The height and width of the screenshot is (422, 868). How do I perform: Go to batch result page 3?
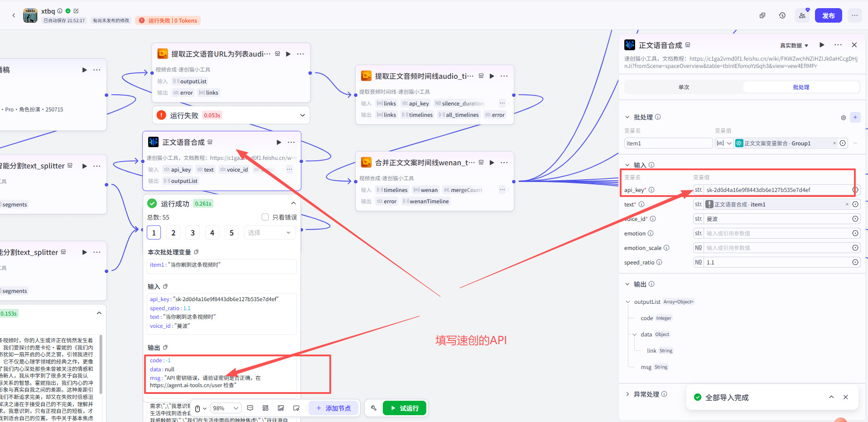pos(193,233)
